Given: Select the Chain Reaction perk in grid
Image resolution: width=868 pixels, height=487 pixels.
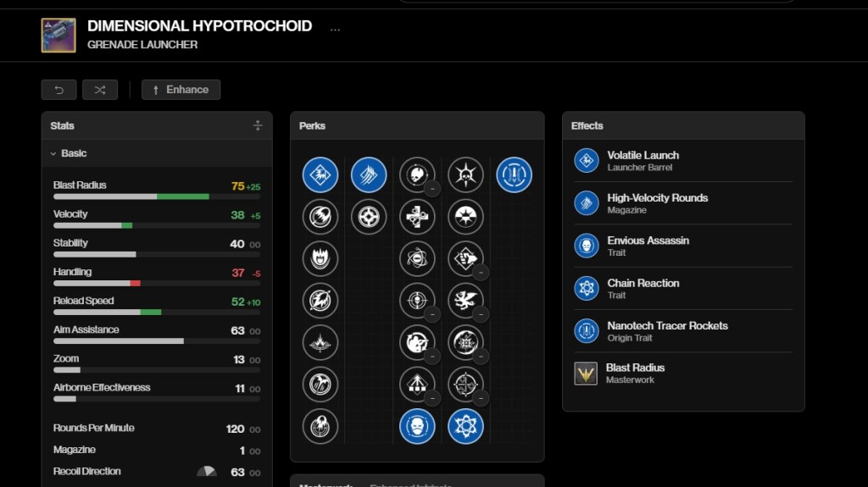Looking at the screenshot, I should tap(465, 426).
